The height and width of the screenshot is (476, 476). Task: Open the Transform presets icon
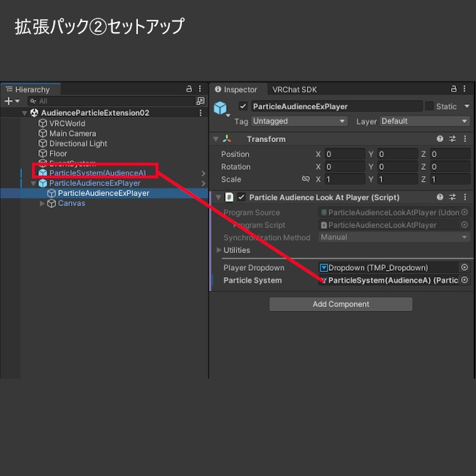[453, 139]
